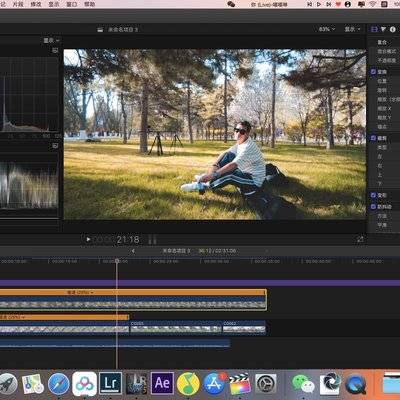Click the 21:18 timecode display
The height and width of the screenshot is (400, 400).
[128, 239]
